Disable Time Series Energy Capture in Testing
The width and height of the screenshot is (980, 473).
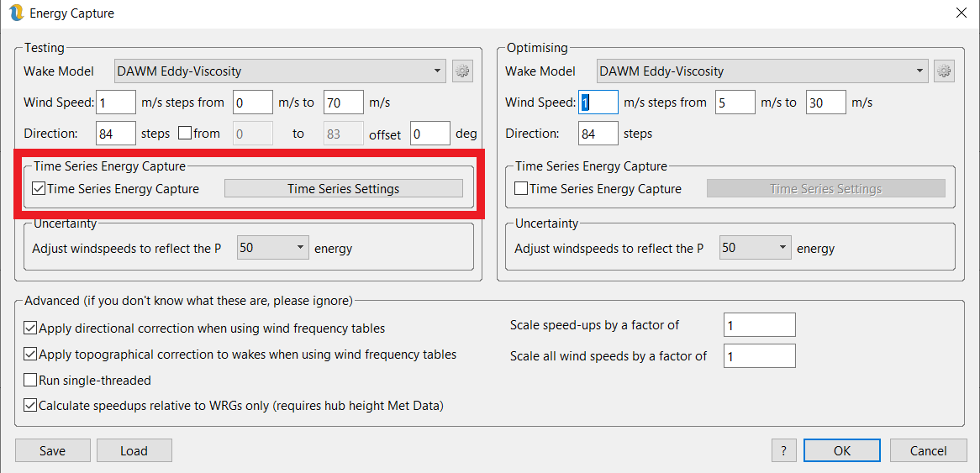39,189
